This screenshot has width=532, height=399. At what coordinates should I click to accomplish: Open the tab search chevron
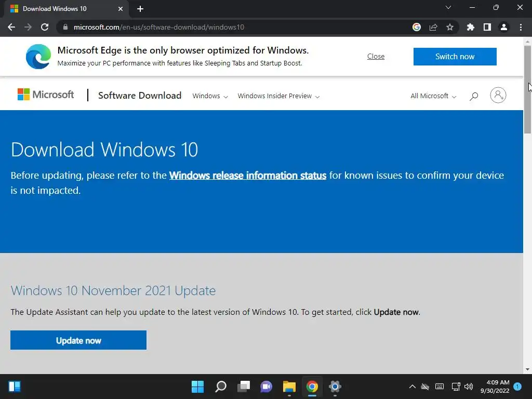(x=448, y=7)
